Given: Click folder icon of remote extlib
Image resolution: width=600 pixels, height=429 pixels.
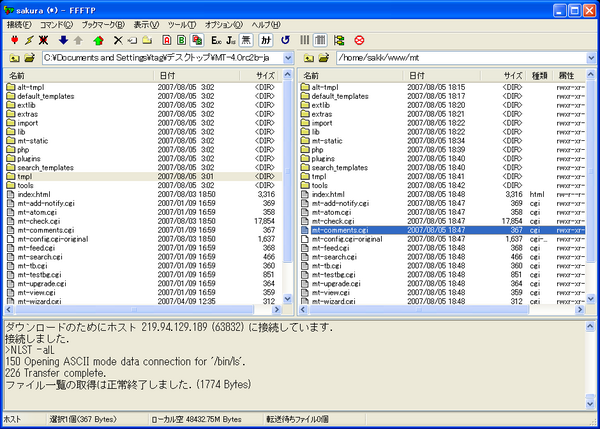Looking at the screenshot, I should 305,105.
